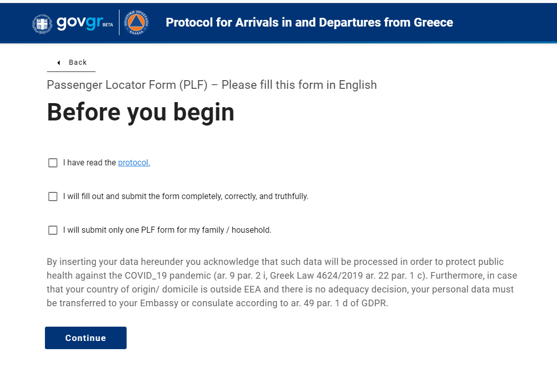This screenshot has height=392, width=557.
Task: Click the 'Before you begin' heading
Action: (141, 112)
